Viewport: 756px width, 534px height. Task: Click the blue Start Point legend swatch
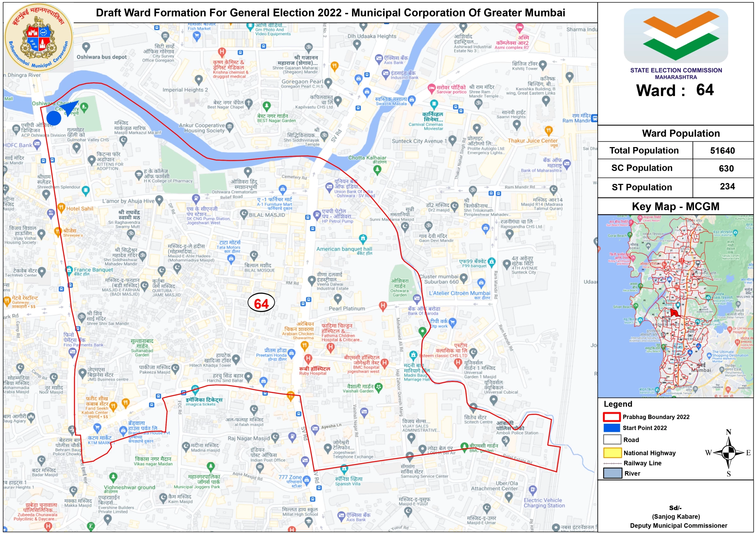(612, 428)
